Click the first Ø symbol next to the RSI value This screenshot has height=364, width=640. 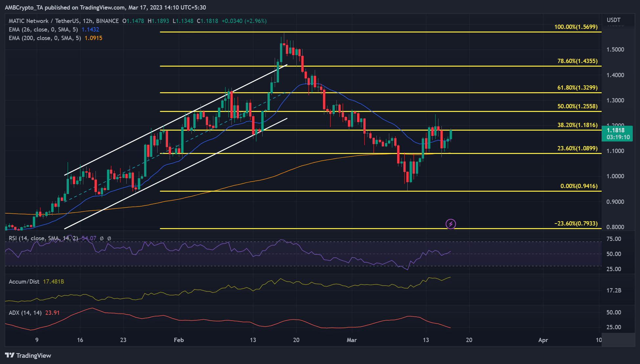click(102, 239)
